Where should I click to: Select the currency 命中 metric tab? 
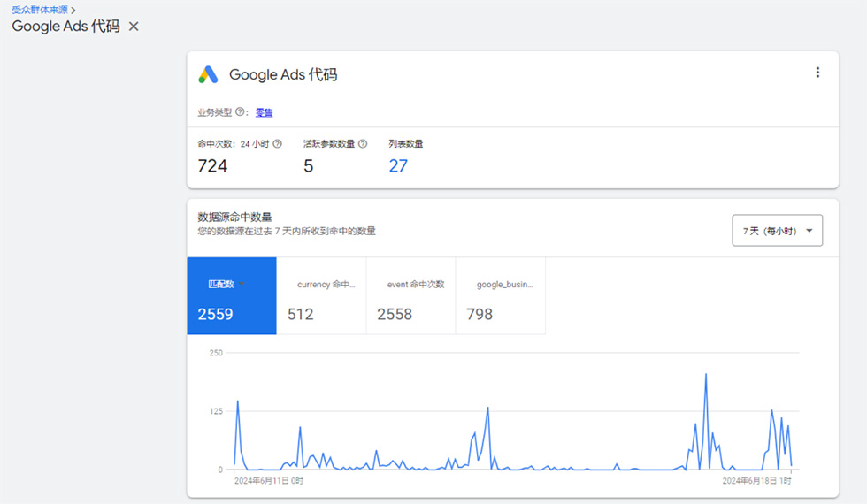(x=321, y=296)
